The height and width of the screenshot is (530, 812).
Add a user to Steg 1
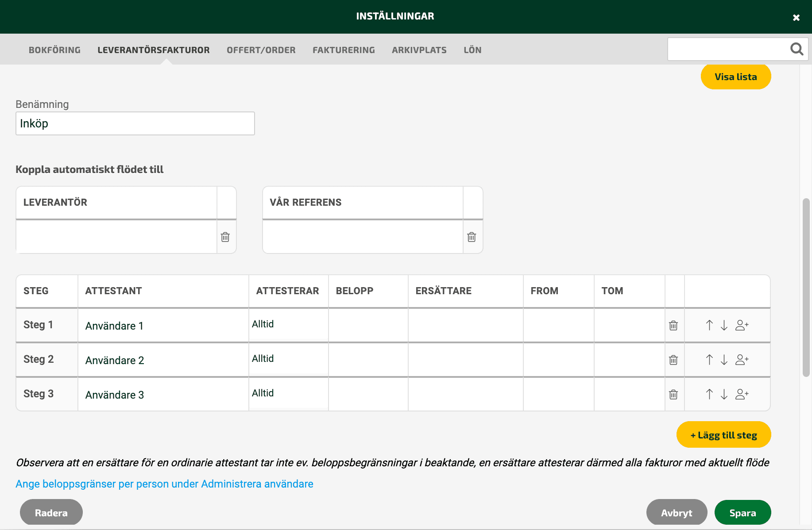pos(742,325)
